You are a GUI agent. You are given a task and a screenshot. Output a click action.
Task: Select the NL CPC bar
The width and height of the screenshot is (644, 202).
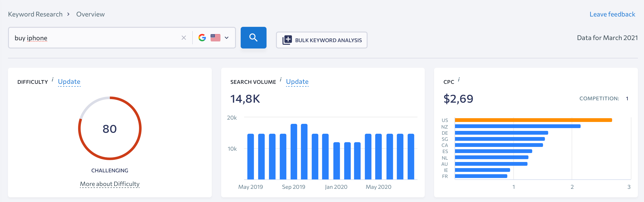[x=491, y=158]
